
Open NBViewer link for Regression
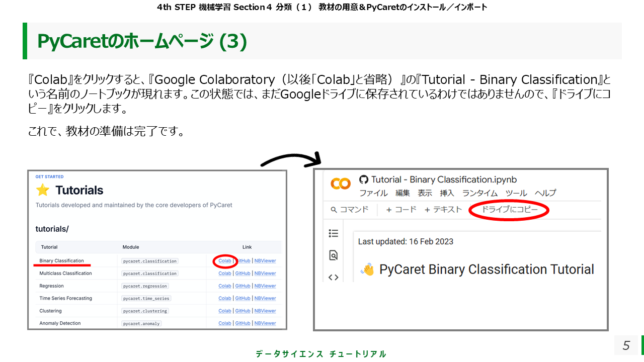pos(265,286)
